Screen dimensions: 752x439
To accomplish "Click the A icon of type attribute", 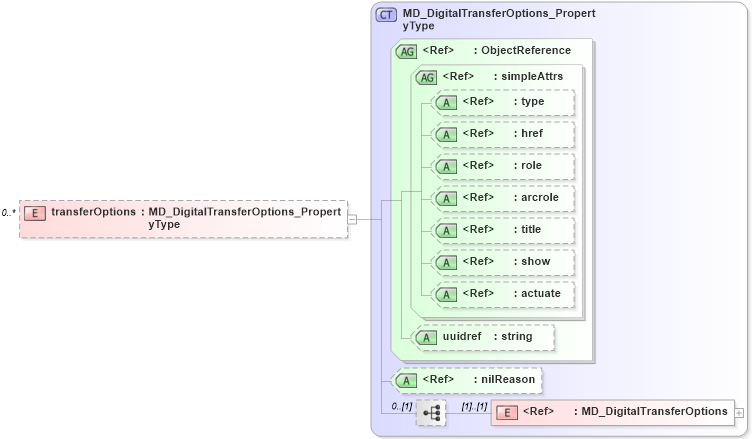I will (x=446, y=102).
